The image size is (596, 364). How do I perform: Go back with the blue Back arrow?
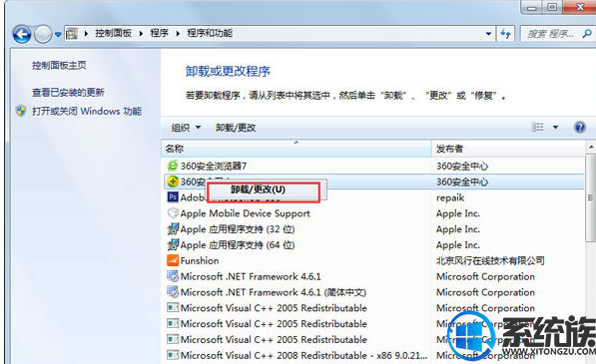(22, 35)
